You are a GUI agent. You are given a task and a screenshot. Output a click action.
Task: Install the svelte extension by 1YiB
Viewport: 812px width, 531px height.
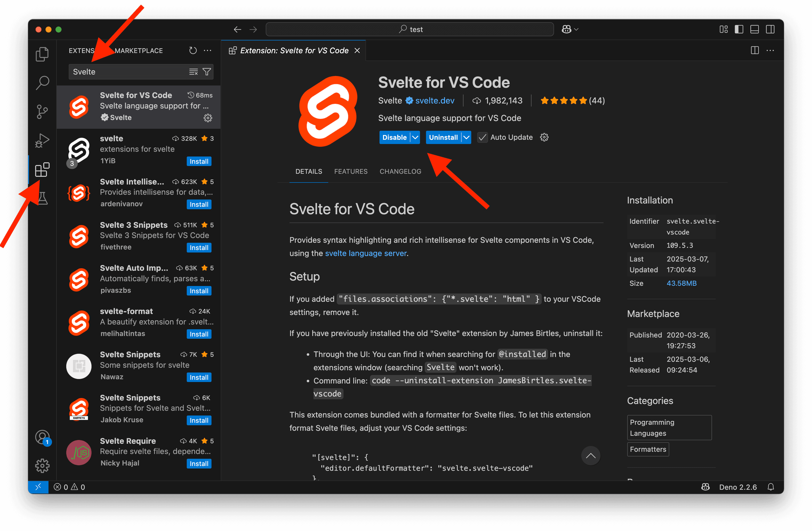point(199,161)
